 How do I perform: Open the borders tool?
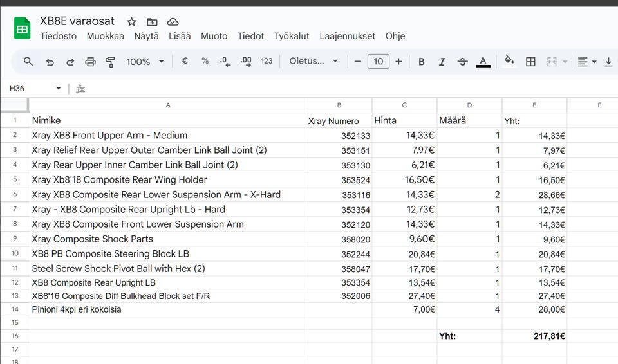530,62
